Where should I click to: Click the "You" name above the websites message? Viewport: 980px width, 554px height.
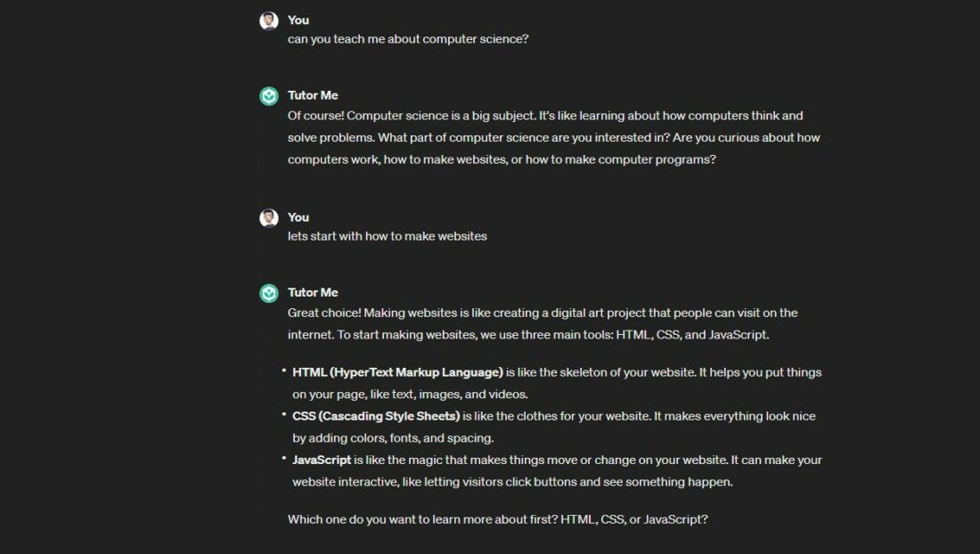click(x=298, y=217)
